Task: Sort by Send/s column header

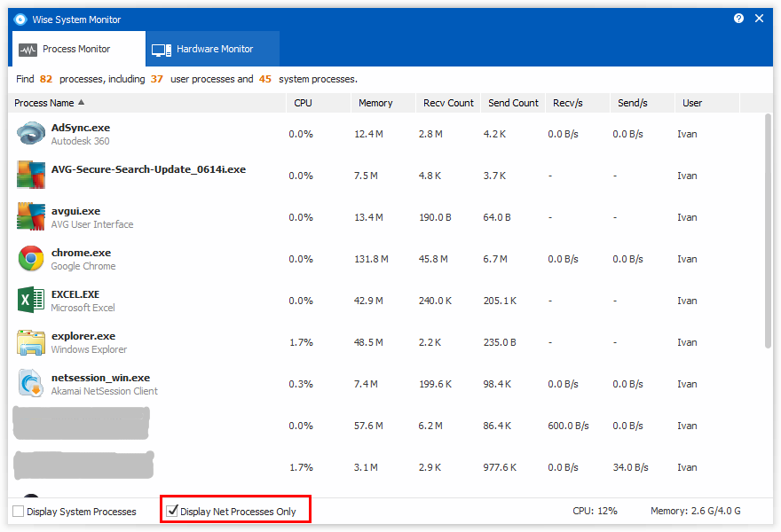Action: (x=643, y=103)
